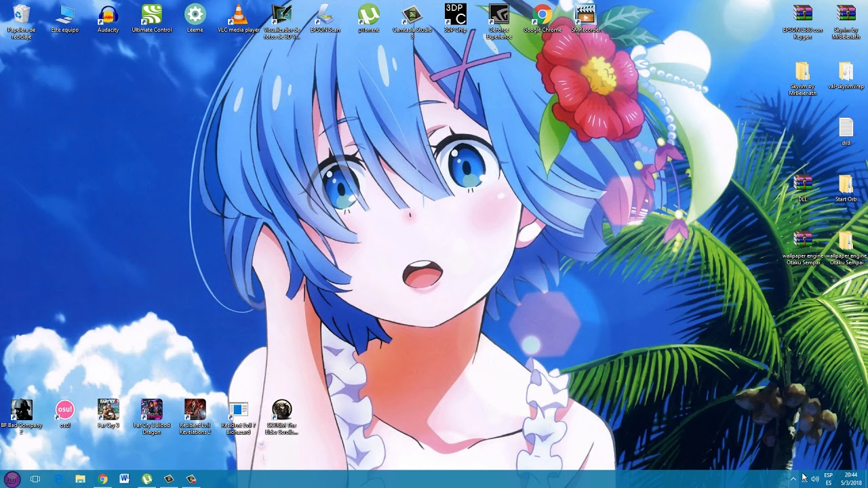Viewport: 868px width, 488px height.
Task: Switch to µTorrent in the taskbar
Action: click(x=146, y=479)
